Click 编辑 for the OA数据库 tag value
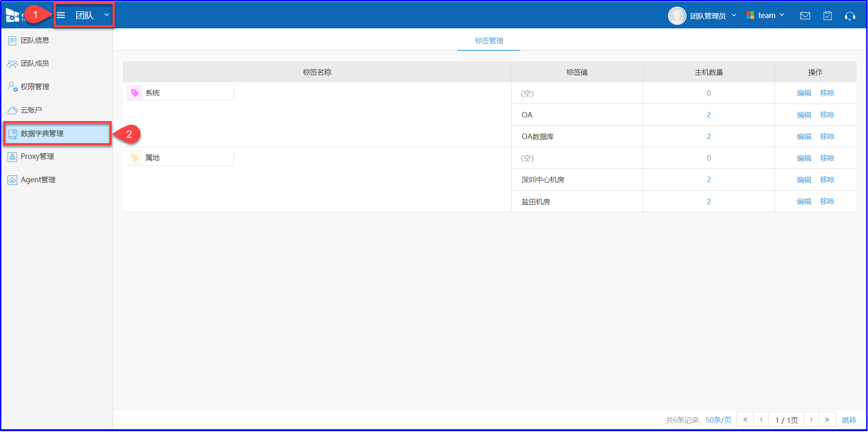868x432 pixels. pyautogui.click(x=804, y=136)
